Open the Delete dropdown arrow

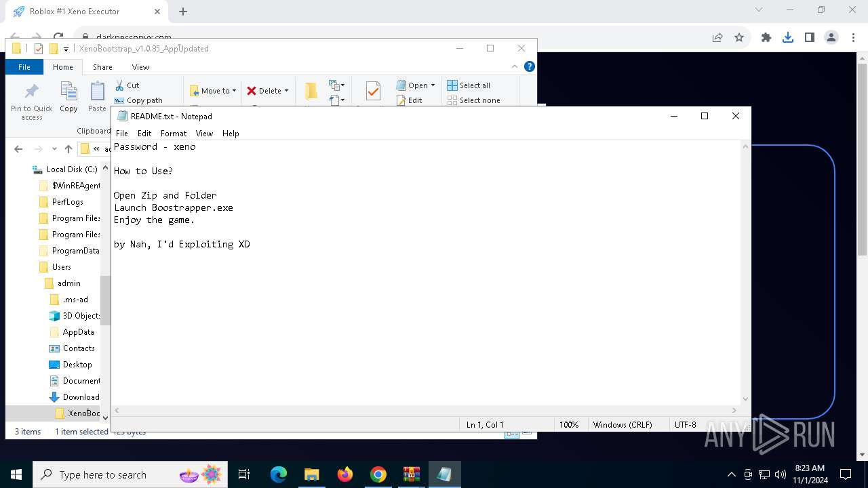click(x=286, y=91)
